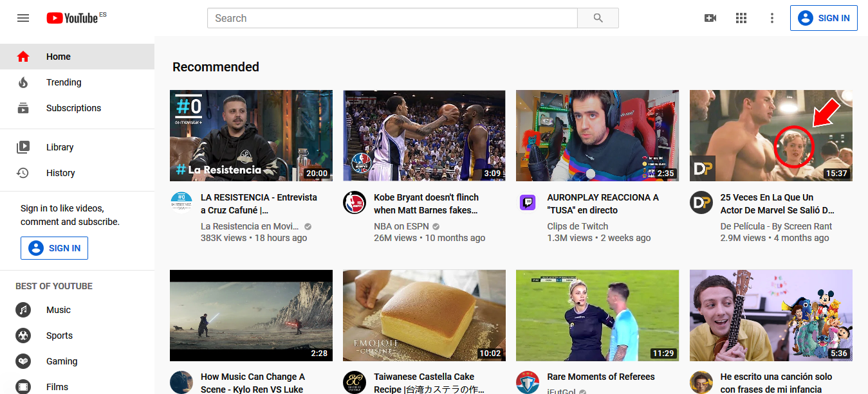
Task: Play referee football thumbnail with 11:29 duration
Action: click(597, 316)
